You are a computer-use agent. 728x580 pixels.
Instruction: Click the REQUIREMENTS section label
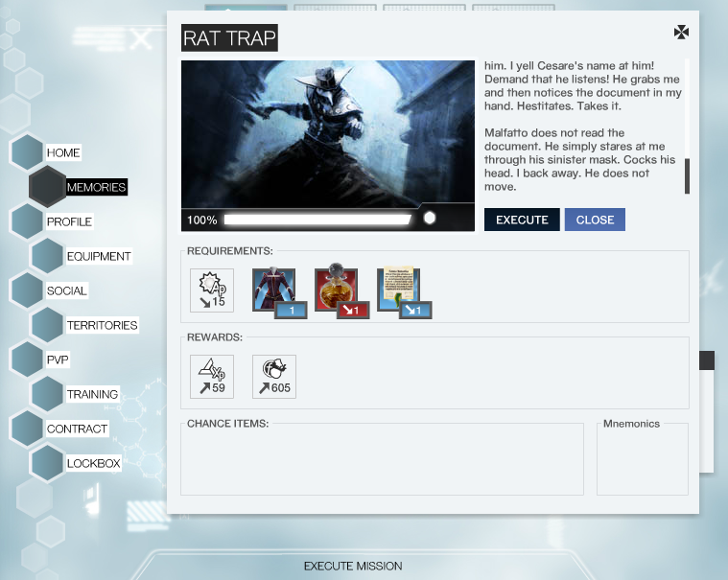(230, 251)
